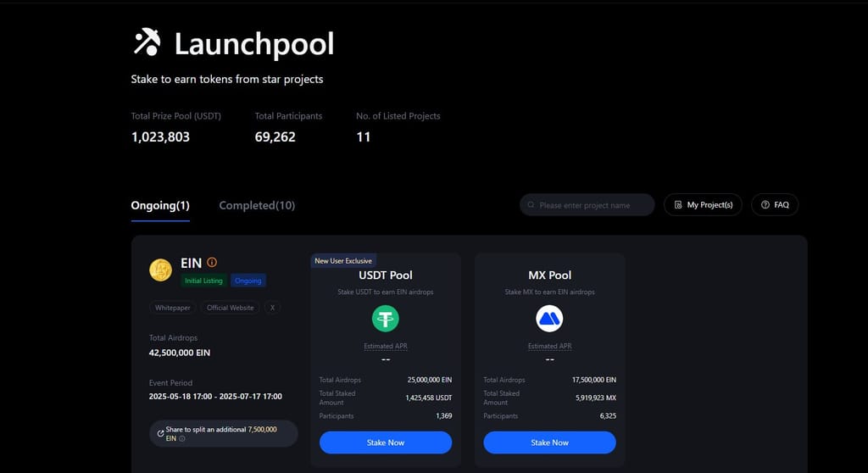The height and width of the screenshot is (473, 868).
Task: Click the Initial Listing tag
Action: (x=203, y=281)
